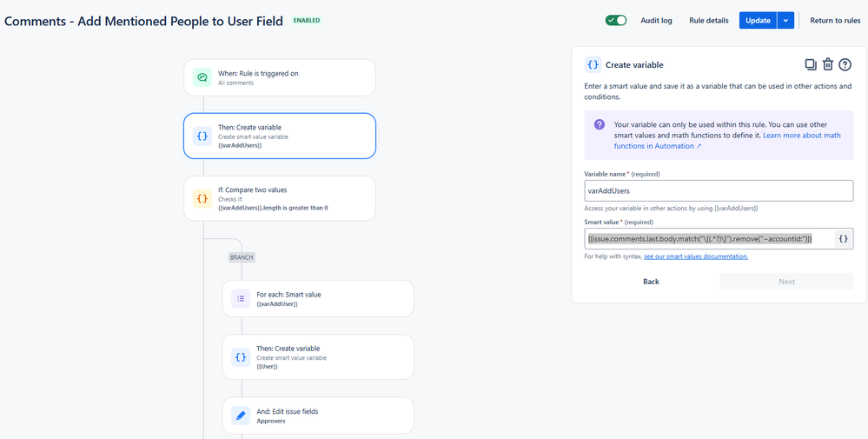Select Then: Create variable User step

click(318, 357)
